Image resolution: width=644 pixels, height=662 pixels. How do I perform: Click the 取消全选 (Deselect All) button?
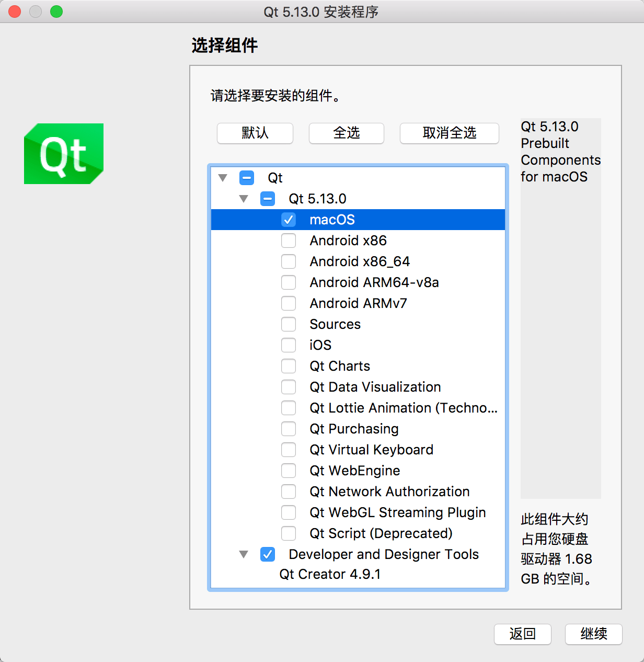pyautogui.click(x=450, y=133)
